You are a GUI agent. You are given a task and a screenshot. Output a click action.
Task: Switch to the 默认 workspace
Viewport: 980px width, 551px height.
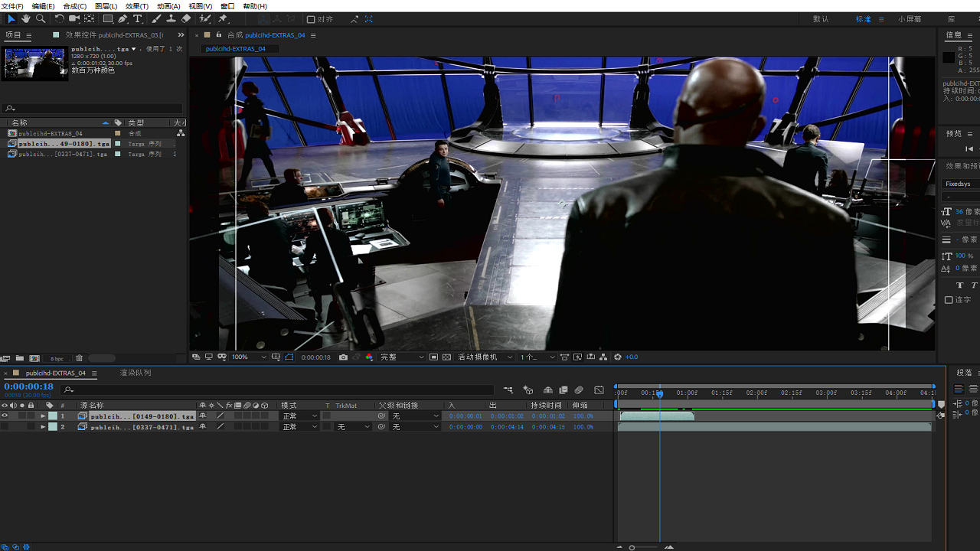coord(821,19)
